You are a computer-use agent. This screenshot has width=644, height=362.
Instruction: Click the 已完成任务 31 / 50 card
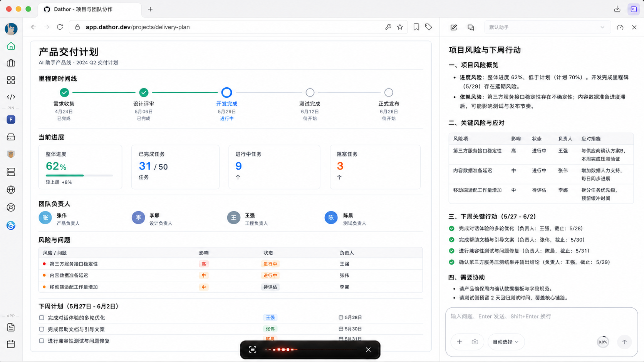pos(175,167)
